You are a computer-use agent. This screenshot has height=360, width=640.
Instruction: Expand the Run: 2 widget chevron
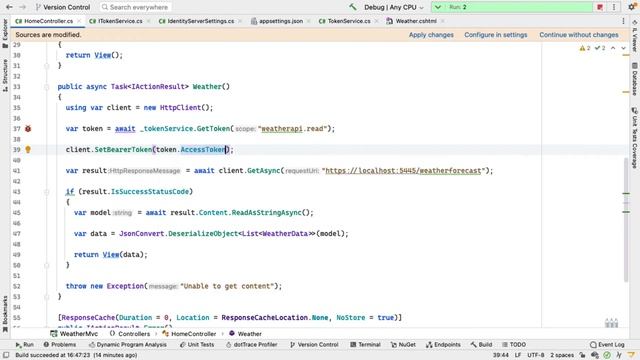click(438, 7)
